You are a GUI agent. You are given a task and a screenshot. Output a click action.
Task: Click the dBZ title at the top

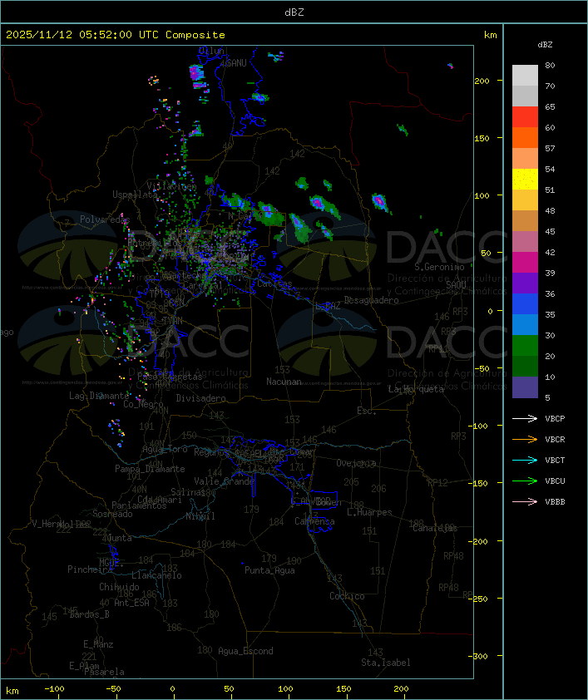coord(294,12)
